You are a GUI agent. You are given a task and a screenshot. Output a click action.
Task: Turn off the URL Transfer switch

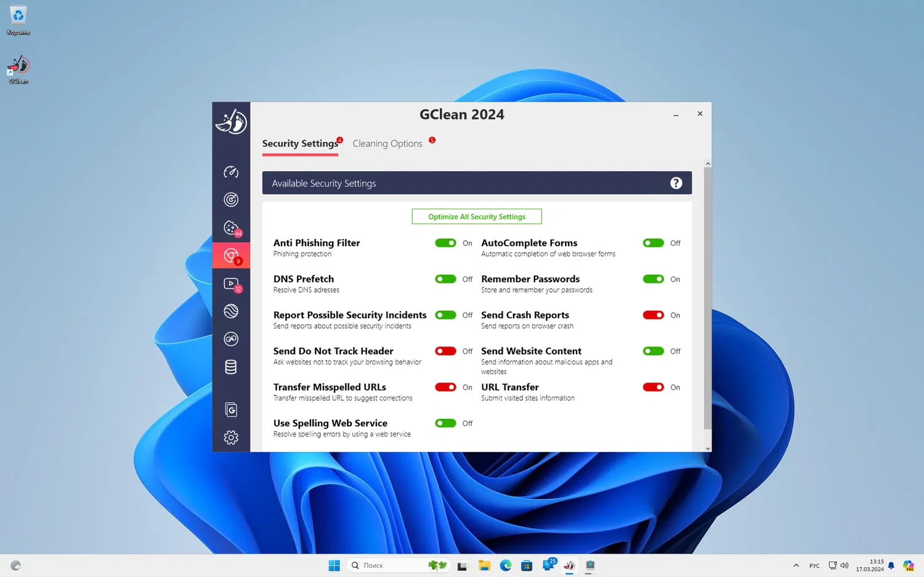click(654, 387)
